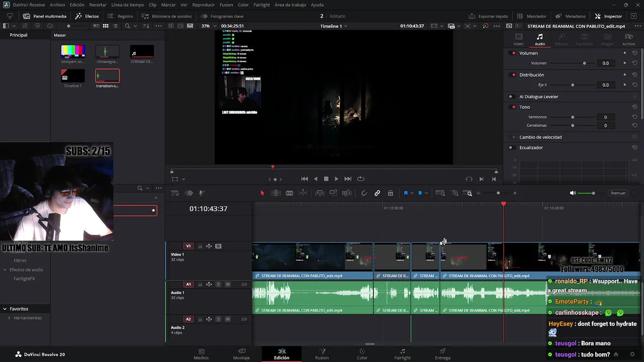644x362 pixels.
Task: Toggle loop playback in viewer
Action: click(361, 179)
